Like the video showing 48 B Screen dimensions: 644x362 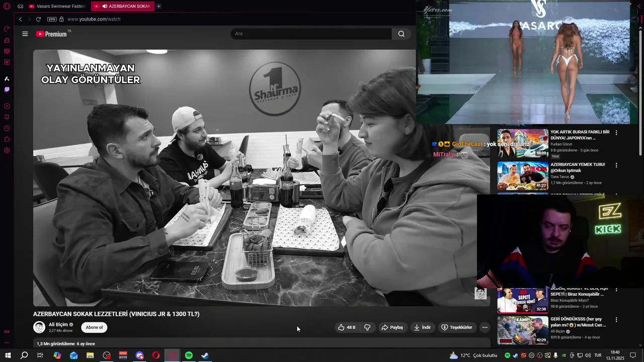click(347, 327)
